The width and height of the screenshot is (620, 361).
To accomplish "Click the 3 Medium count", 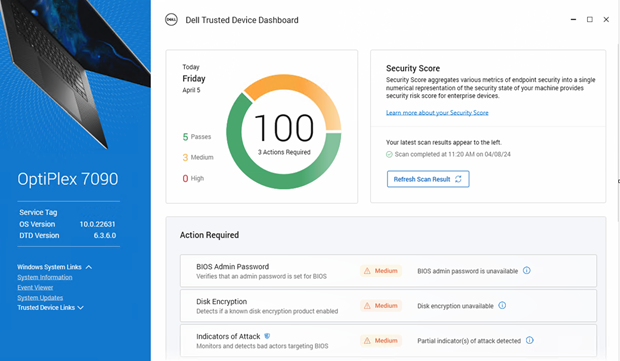I will (x=198, y=157).
